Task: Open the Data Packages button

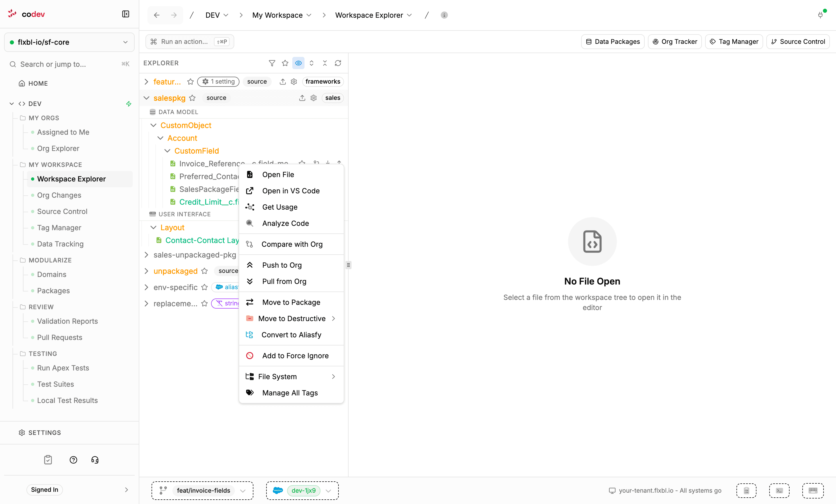Action: point(613,42)
